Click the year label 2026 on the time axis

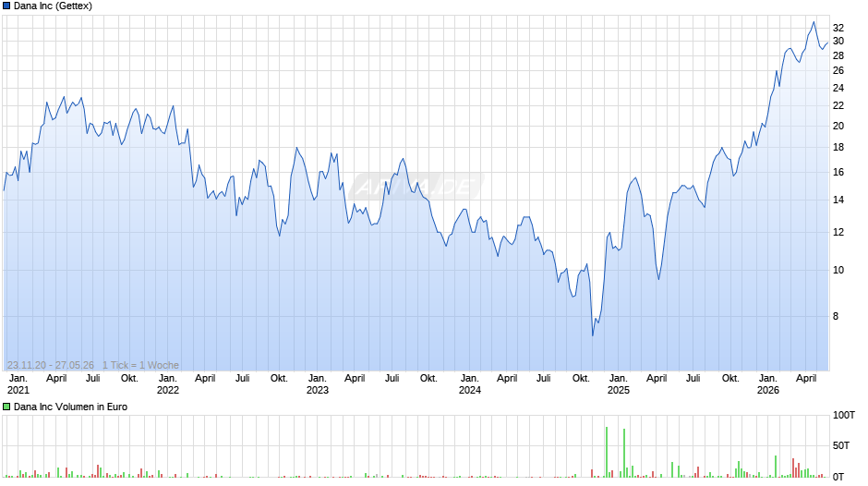(767, 390)
